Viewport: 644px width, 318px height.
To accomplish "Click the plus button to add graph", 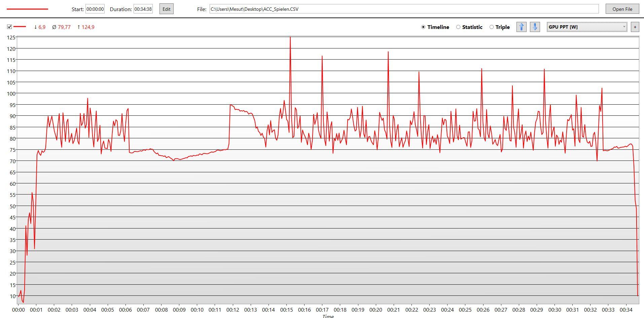I will pos(635,27).
